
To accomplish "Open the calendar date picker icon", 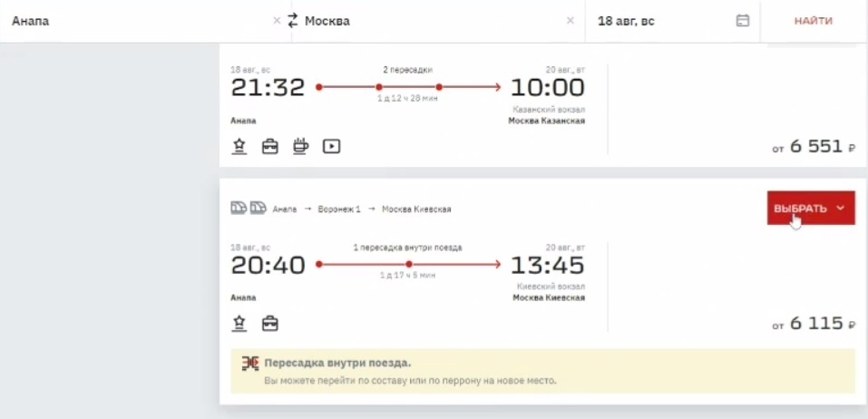I will coord(743,21).
